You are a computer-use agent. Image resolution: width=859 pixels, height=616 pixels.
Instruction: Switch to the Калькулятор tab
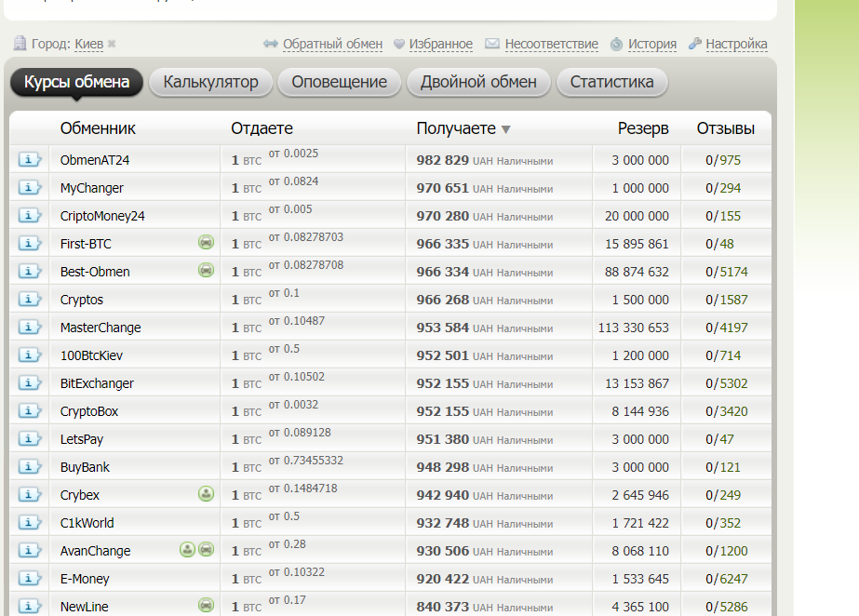tap(210, 82)
